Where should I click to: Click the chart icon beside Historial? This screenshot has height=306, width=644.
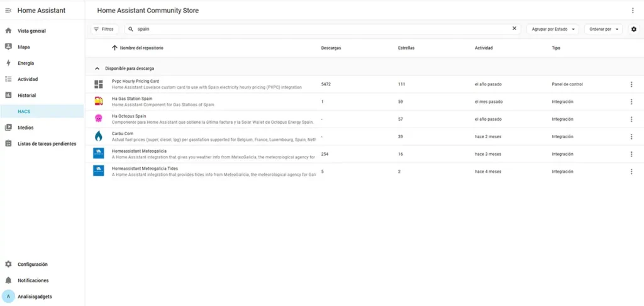click(8, 95)
